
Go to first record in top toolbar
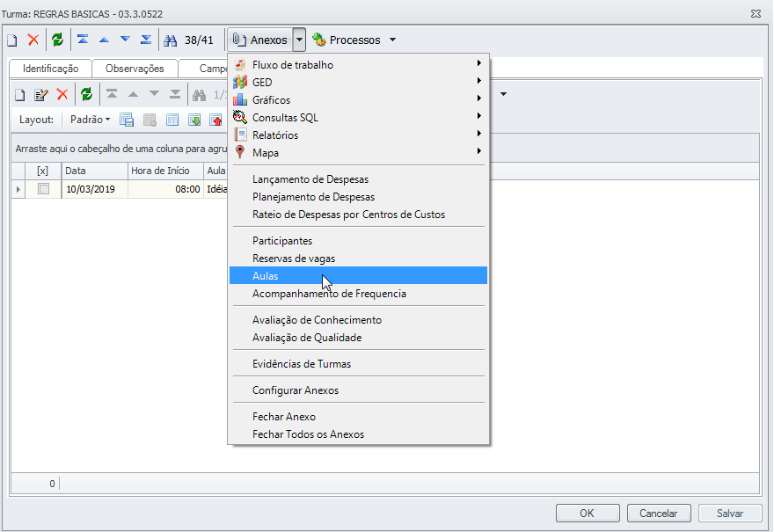[x=83, y=40]
